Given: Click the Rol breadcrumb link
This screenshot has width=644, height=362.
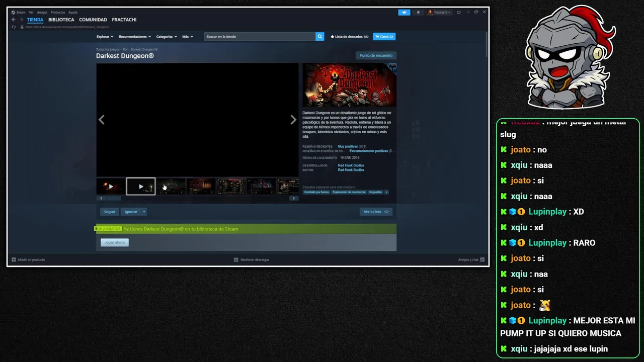Looking at the screenshot, I should click(125, 49).
